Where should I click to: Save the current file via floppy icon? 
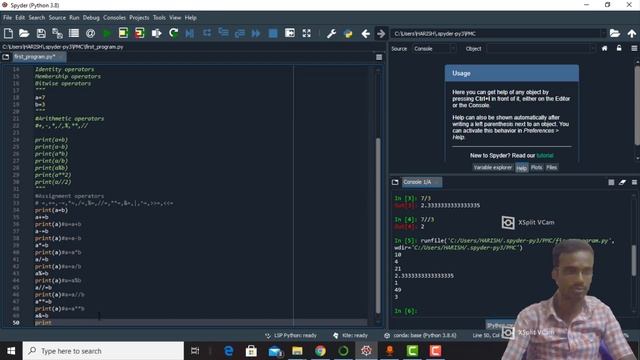coord(41,33)
